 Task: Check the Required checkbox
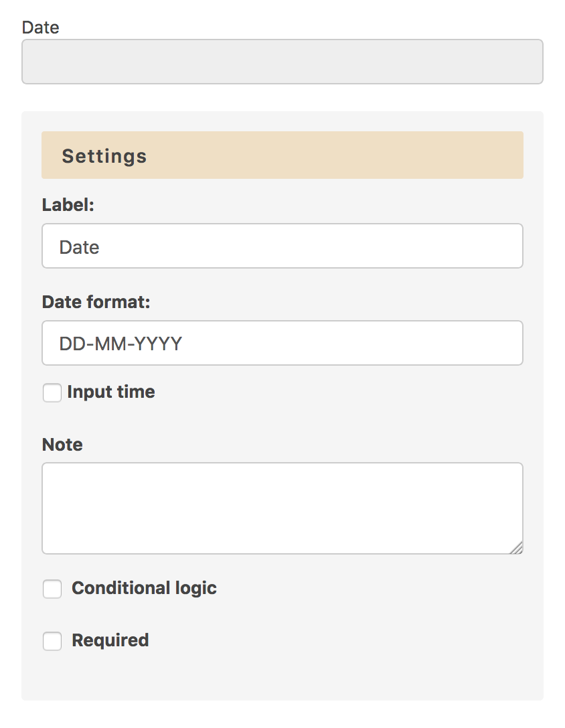pos(52,641)
